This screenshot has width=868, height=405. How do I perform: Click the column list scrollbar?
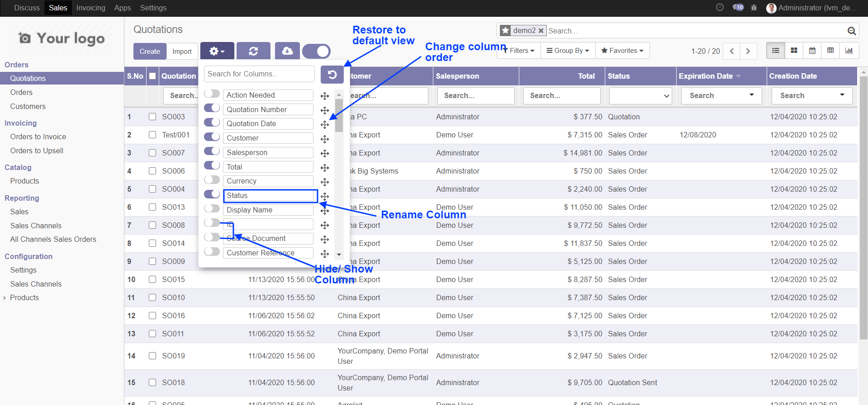(x=339, y=115)
